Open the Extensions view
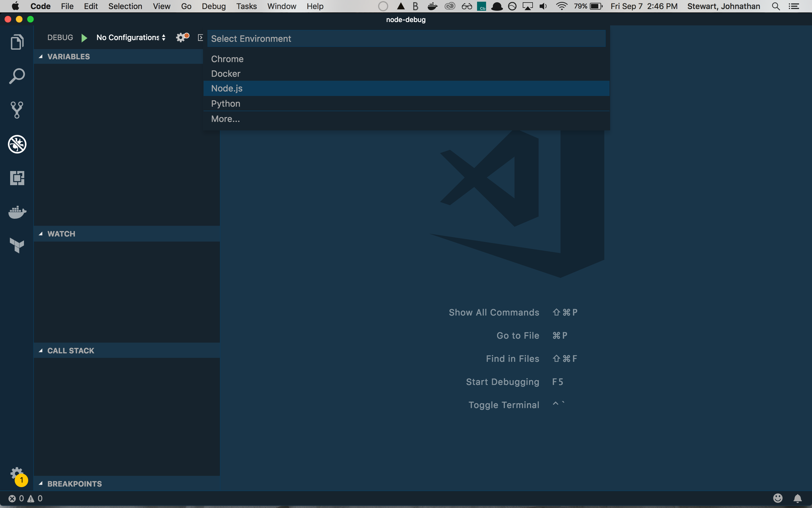 click(x=17, y=178)
